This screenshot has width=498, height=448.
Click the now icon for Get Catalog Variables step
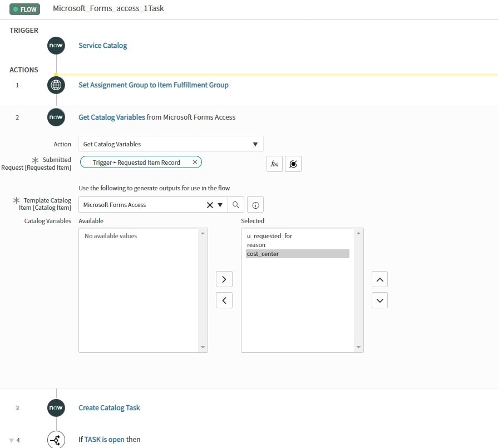(56, 117)
